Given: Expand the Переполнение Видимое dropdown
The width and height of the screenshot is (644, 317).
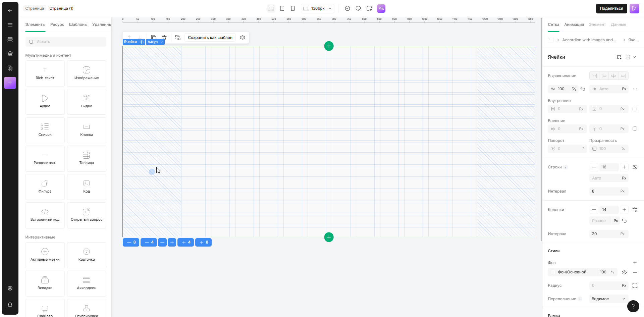Looking at the screenshot, I should pos(608,299).
